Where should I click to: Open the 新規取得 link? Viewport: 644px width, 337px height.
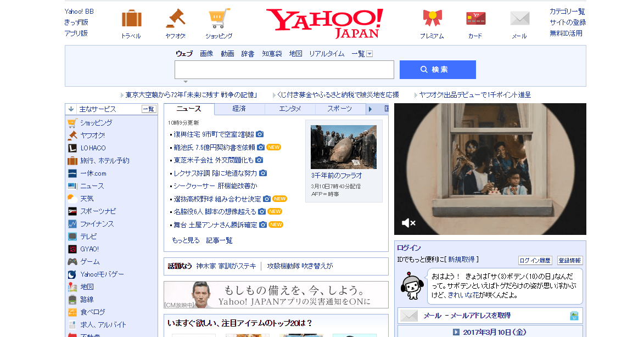pos(461,260)
